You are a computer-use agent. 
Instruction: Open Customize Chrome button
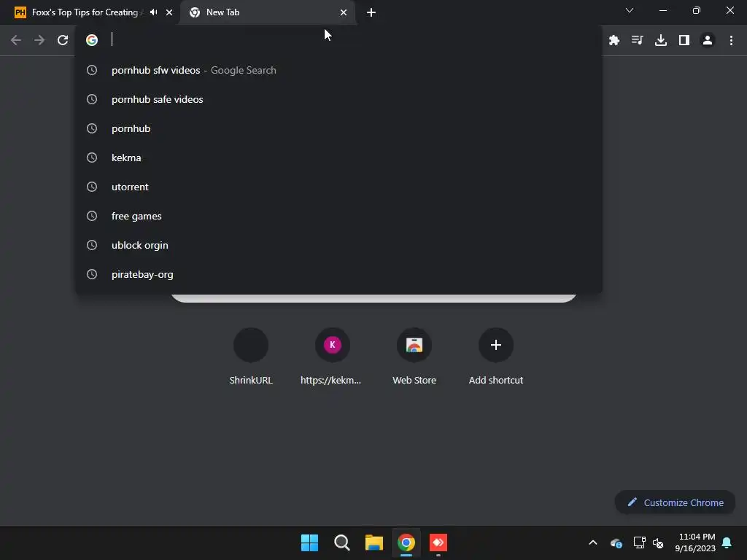[x=675, y=502]
